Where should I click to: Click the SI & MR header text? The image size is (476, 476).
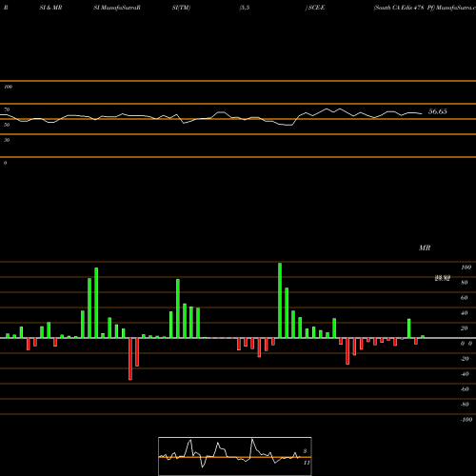[x=50, y=8]
